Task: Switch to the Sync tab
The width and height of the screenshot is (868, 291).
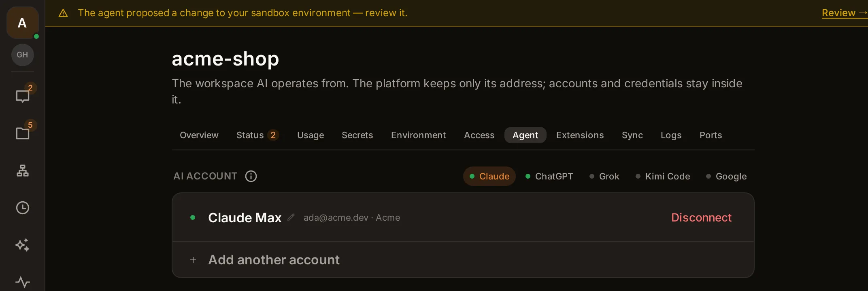Action: 632,135
